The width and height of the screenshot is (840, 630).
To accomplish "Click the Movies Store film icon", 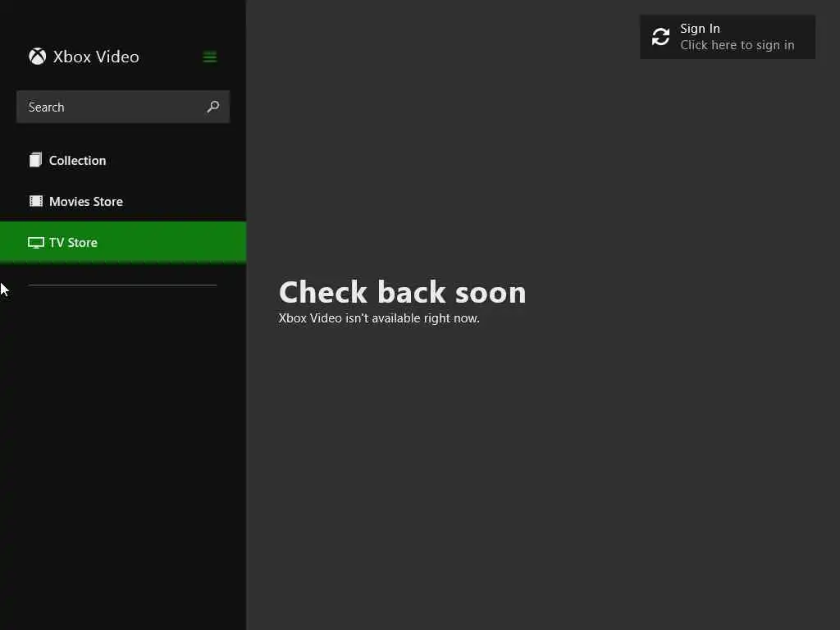I will (x=36, y=201).
